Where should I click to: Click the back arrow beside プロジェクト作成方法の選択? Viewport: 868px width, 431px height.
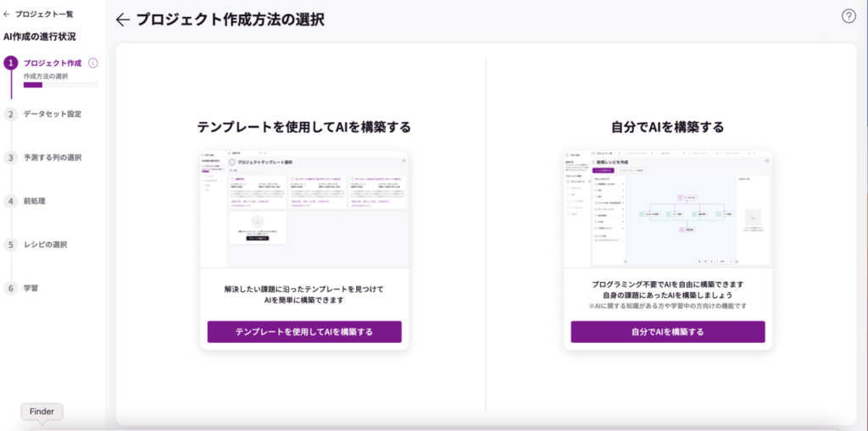click(x=122, y=20)
